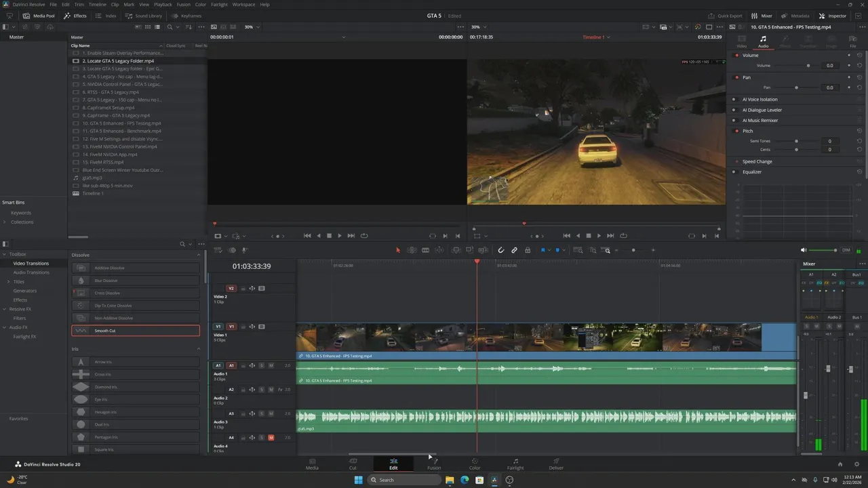Image resolution: width=868 pixels, height=488 pixels.
Task: Adjust the Semi Tones pitch slider
Action: [x=795, y=141]
